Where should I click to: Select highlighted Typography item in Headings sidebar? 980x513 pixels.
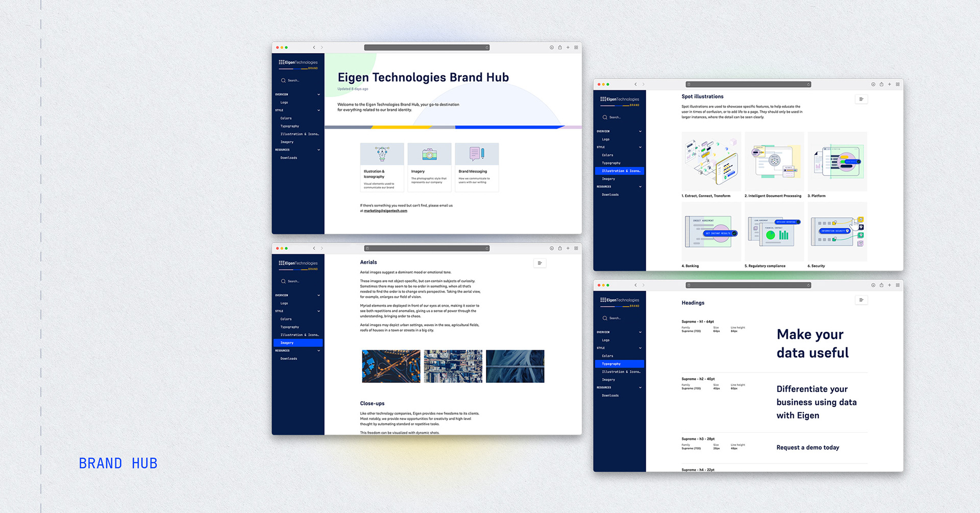pyautogui.click(x=620, y=364)
